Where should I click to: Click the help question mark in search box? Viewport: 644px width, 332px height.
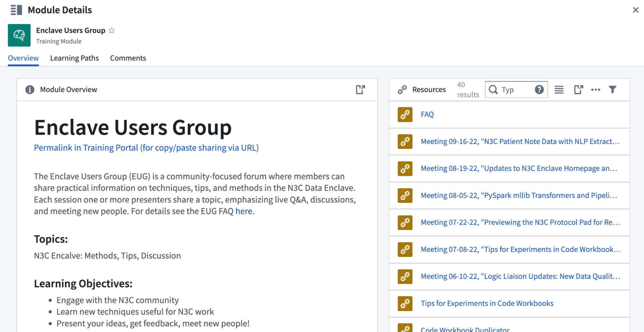click(x=539, y=89)
